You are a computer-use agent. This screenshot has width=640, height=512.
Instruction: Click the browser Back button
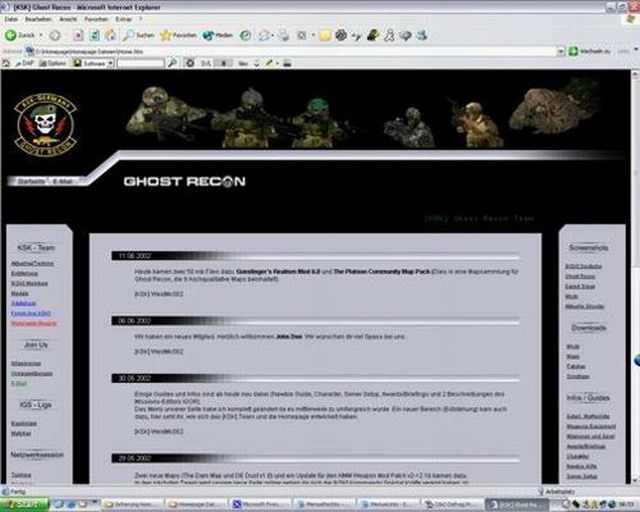[18, 35]
